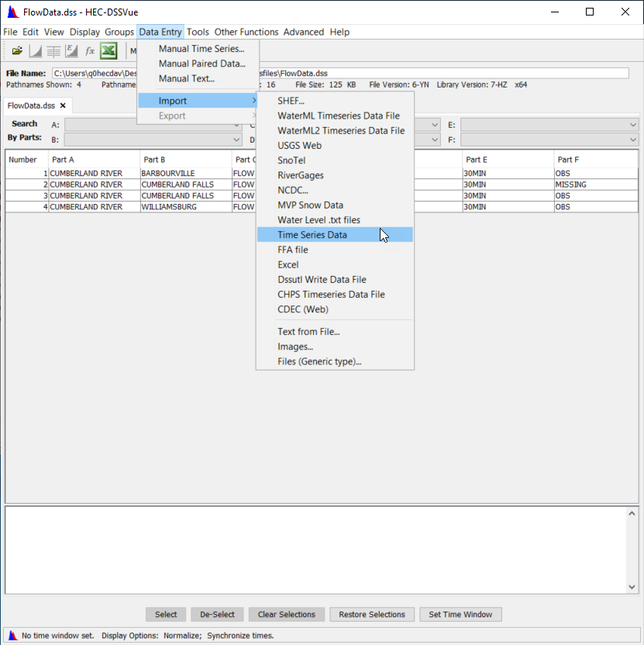Screen dimensions: 644x645
Task: Select Time Series Data import option
Action: [312, 235]
